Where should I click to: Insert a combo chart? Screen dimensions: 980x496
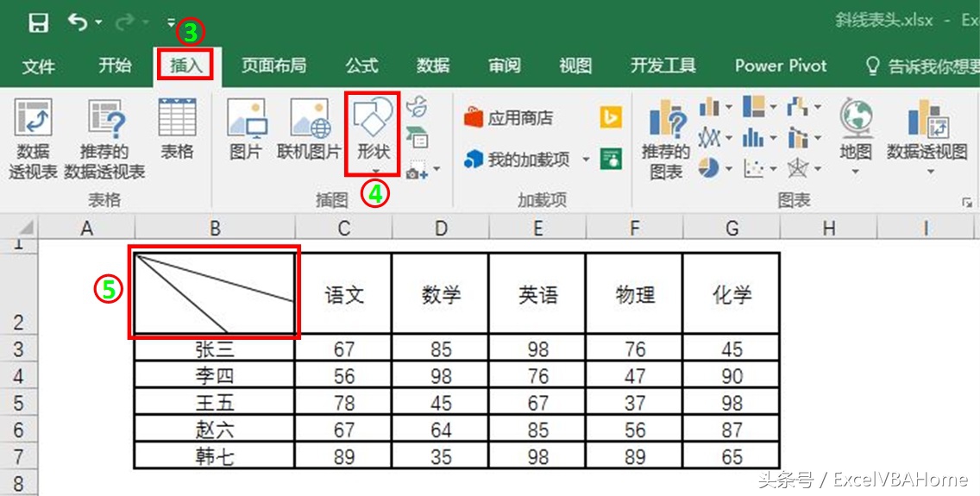[798, 137]
